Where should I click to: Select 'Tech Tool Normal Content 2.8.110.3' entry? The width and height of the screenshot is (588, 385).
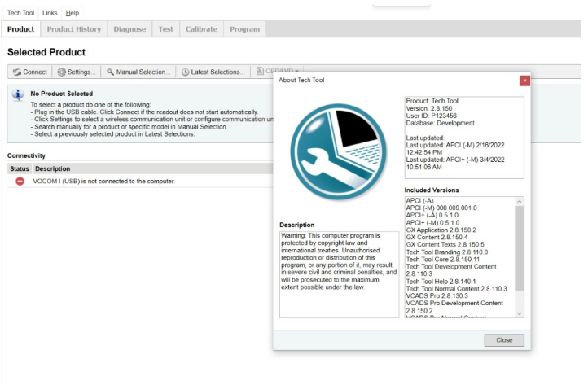456,289
